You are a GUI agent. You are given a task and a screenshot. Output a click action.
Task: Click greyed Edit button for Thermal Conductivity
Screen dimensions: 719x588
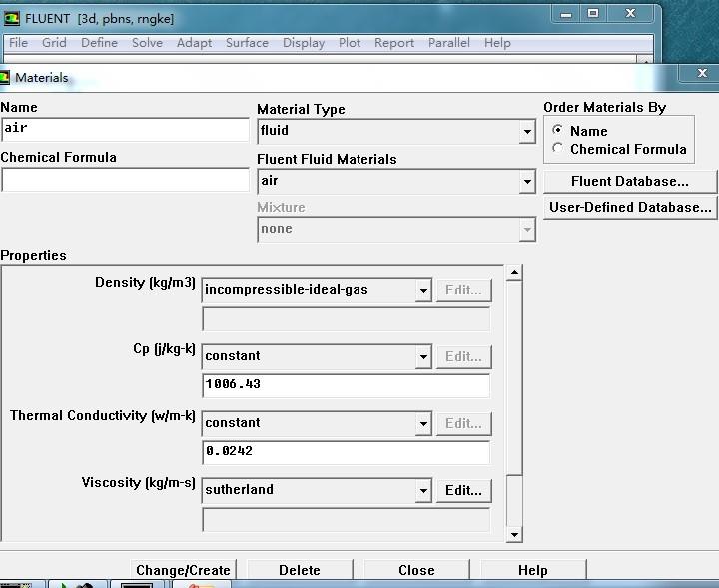(463, 424)
